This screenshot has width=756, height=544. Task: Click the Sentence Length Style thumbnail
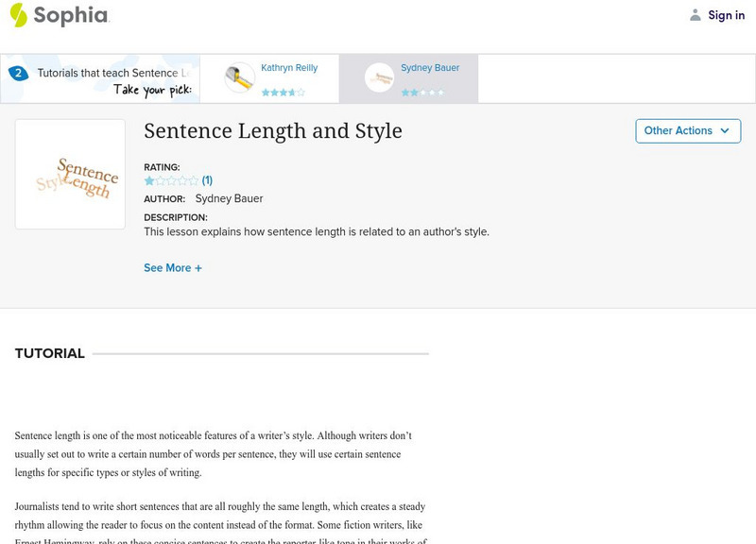point(70,175)
